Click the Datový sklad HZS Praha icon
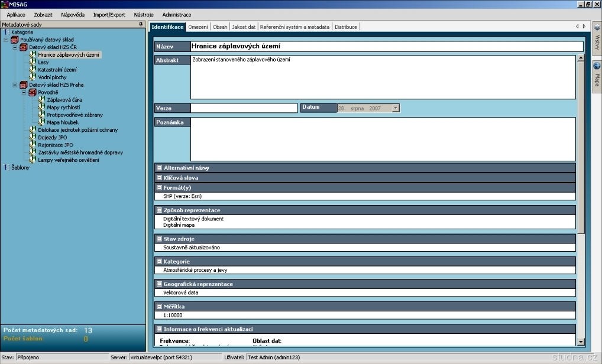Screen dimensions: 602x364 click(x=24, y=84)
